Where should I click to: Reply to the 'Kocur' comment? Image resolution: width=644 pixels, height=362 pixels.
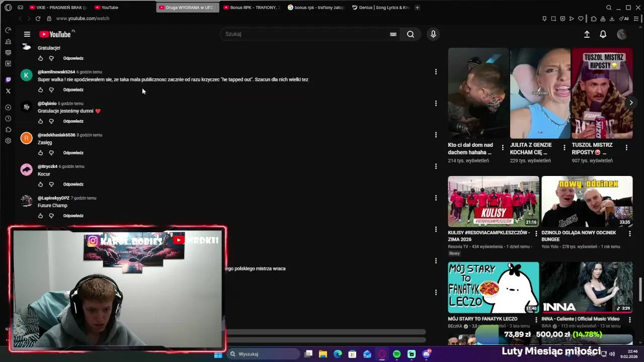(73, 185)
